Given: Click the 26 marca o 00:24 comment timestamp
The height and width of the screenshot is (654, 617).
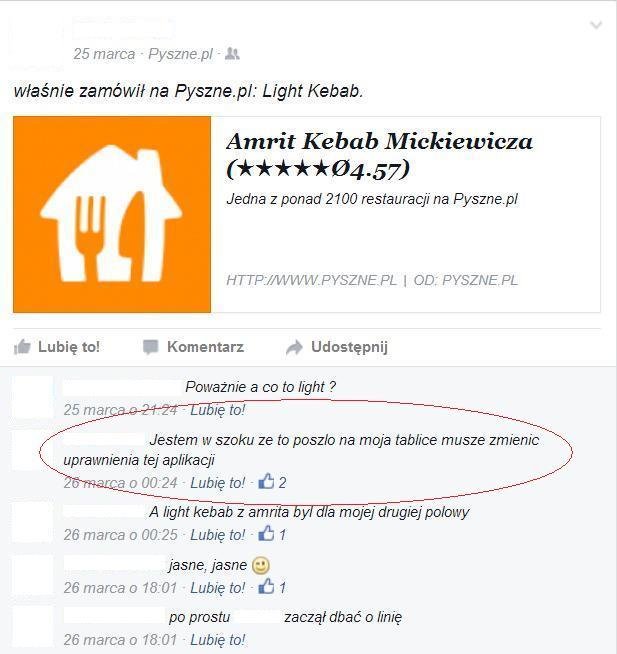Looking at the screenshot, I should [121, 483].
